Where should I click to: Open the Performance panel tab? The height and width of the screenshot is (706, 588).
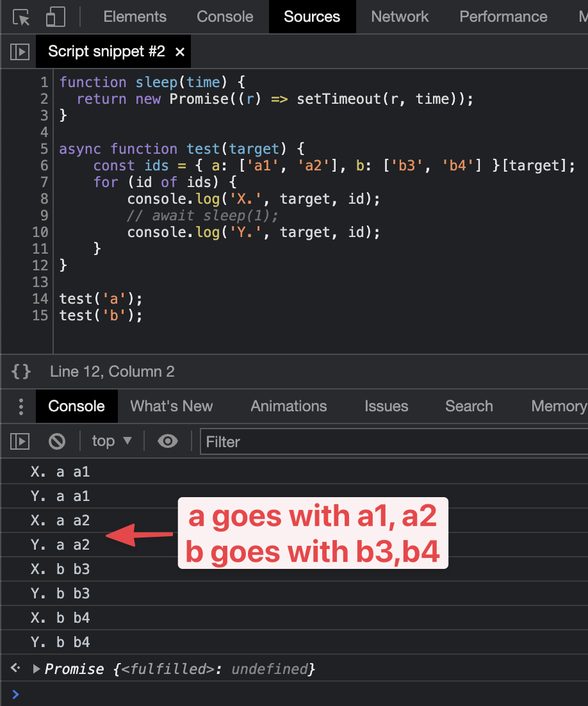coord(503,17)
